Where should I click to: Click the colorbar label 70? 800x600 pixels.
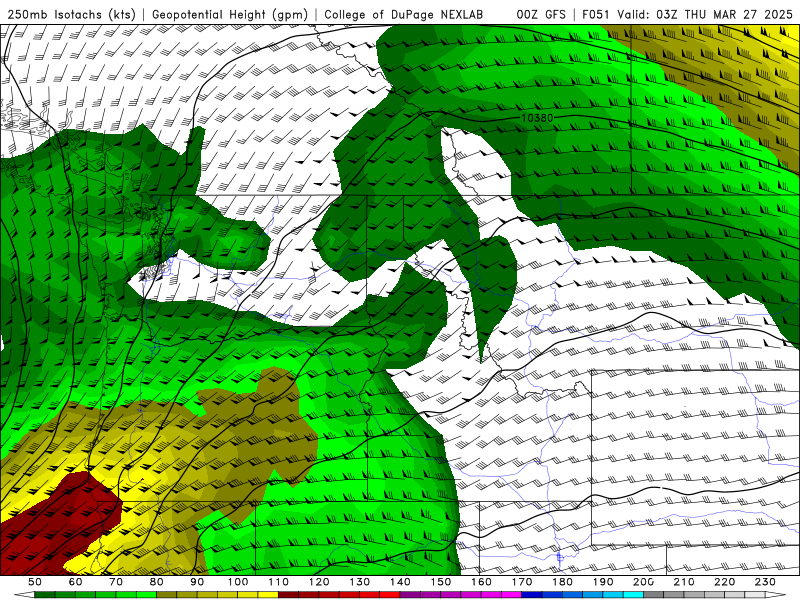coord(116,582)
